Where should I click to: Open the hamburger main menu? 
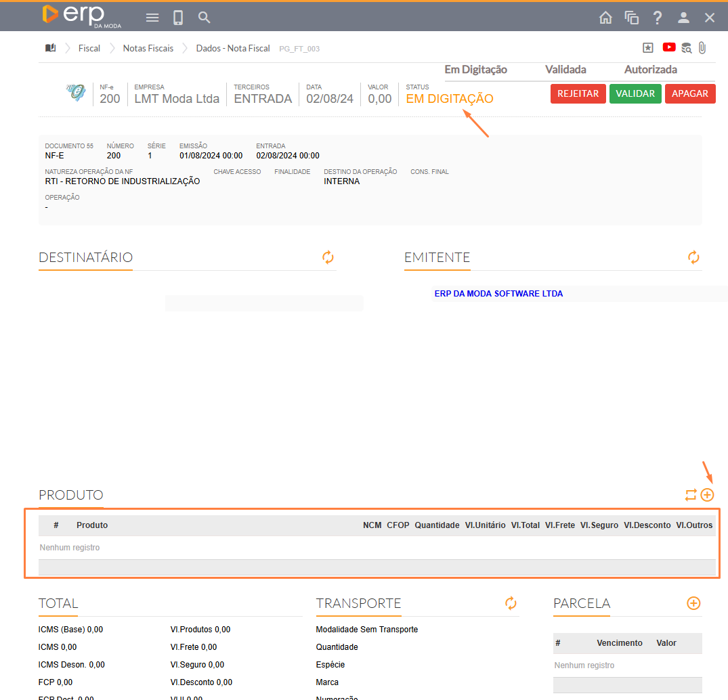click(152, 18)
